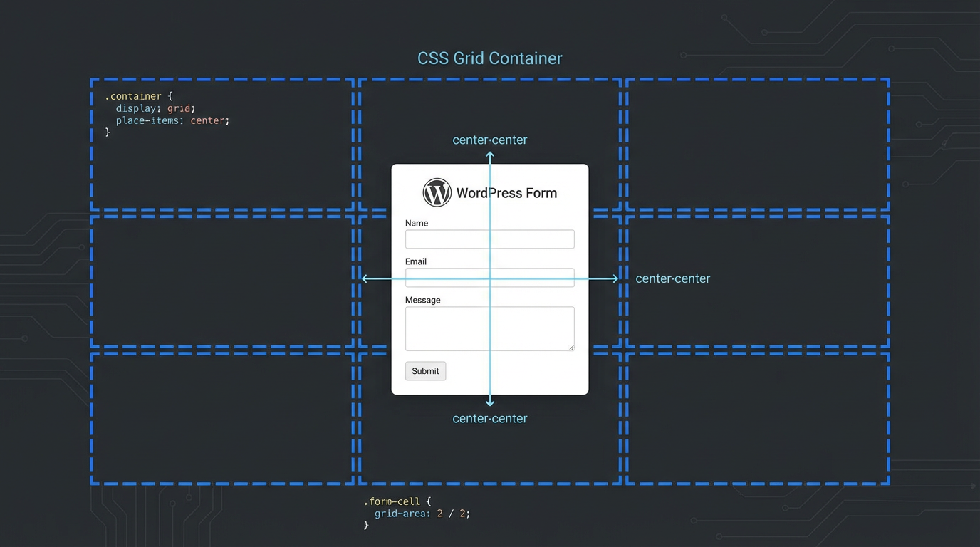
Task: Click the bottom center-center label
Action: [489, 418]
